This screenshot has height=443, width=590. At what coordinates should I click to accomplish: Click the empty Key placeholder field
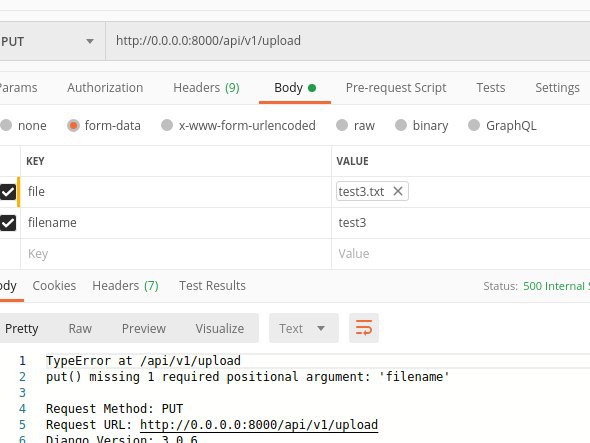176,254
